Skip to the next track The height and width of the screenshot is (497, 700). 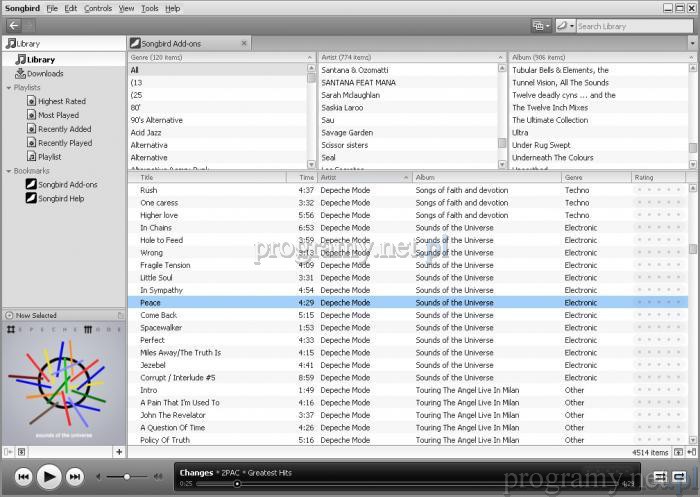click(75, 477)
